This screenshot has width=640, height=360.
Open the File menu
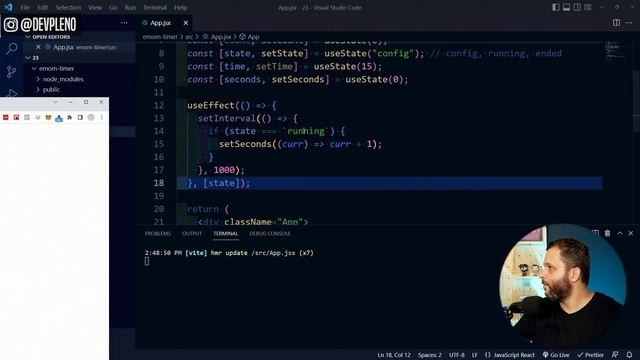coord(25,7)
